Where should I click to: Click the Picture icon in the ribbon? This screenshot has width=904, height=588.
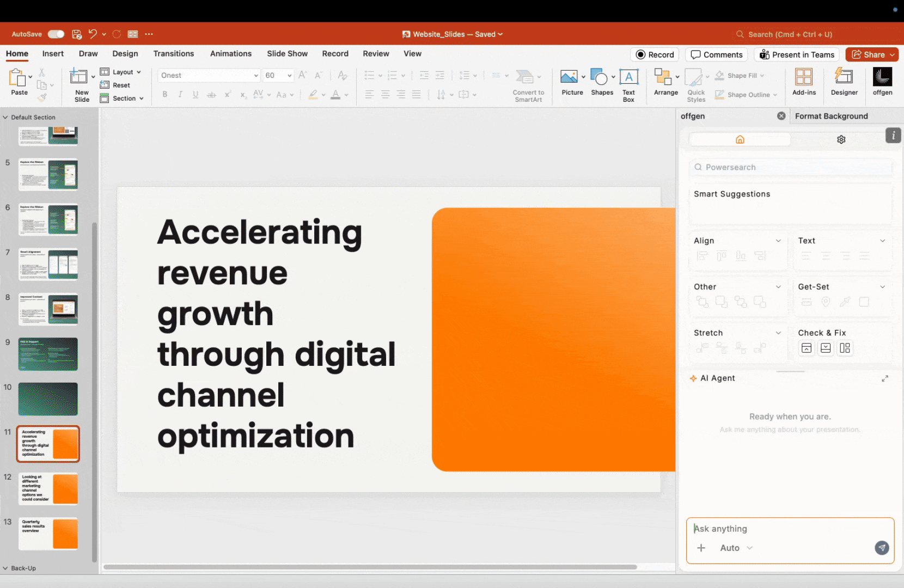569,77
